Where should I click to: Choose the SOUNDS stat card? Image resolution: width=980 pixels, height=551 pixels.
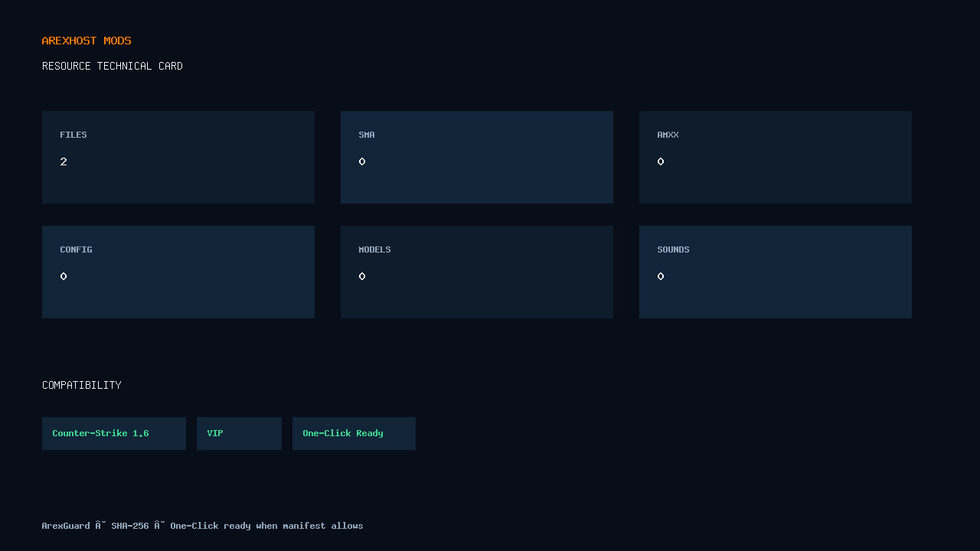(776, 272)
